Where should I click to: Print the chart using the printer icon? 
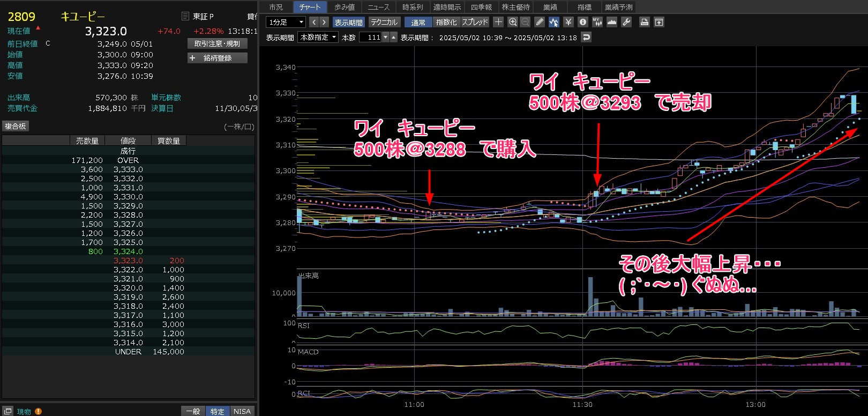(645, 22)
